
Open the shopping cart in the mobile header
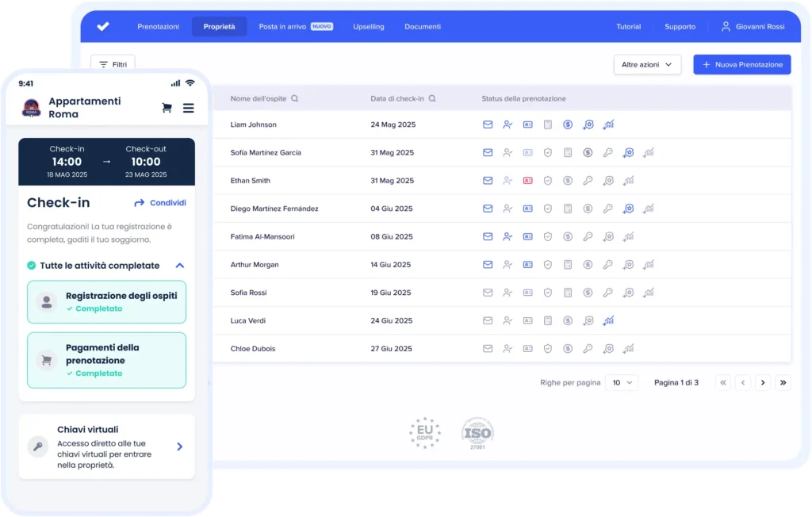click(167, 108)
